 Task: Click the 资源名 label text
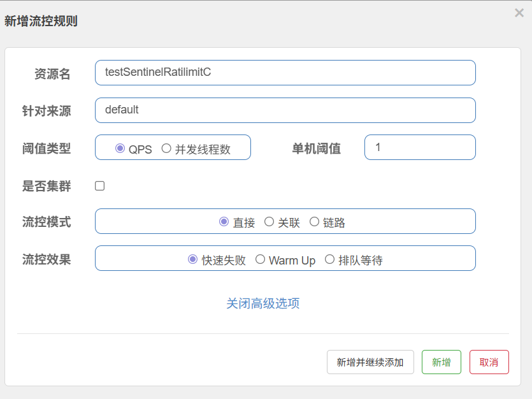tap(53, 74)
